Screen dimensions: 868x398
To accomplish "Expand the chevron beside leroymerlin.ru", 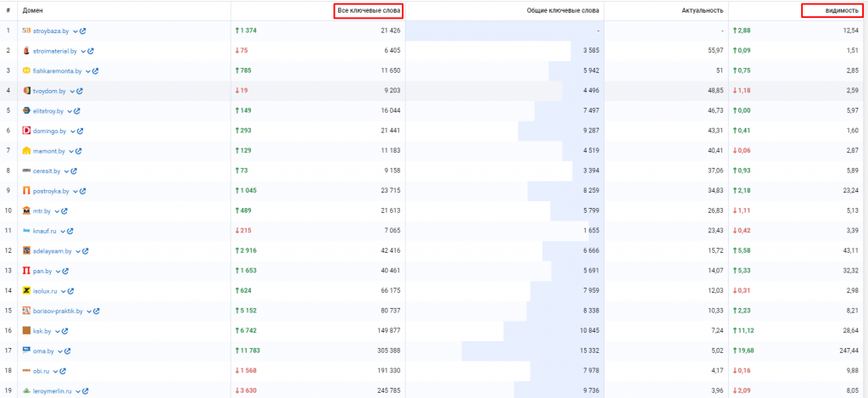I will (x=79, y=391).
